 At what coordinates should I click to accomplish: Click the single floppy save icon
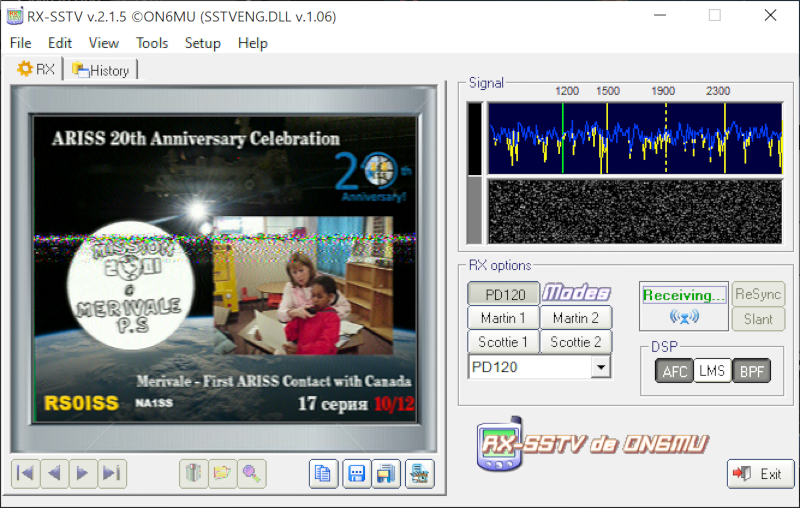click(x=357, y=474)
